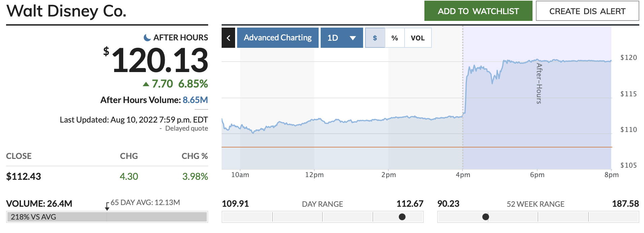Click the After-Hours label in chart
The height and width of the screenshot is (233, 644).
[539, 83]
